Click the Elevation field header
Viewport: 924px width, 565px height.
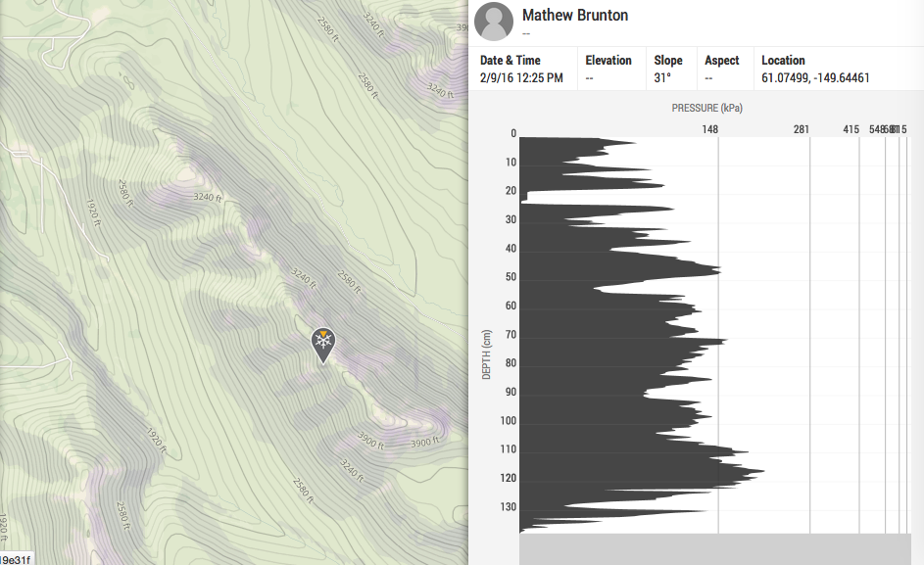pyautogui.click(x=608, y=60)
